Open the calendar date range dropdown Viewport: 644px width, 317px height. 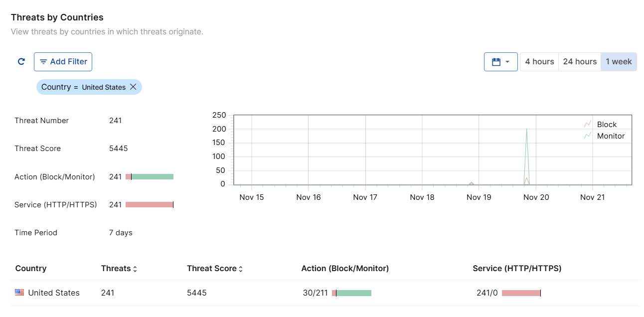click(500, 62)
